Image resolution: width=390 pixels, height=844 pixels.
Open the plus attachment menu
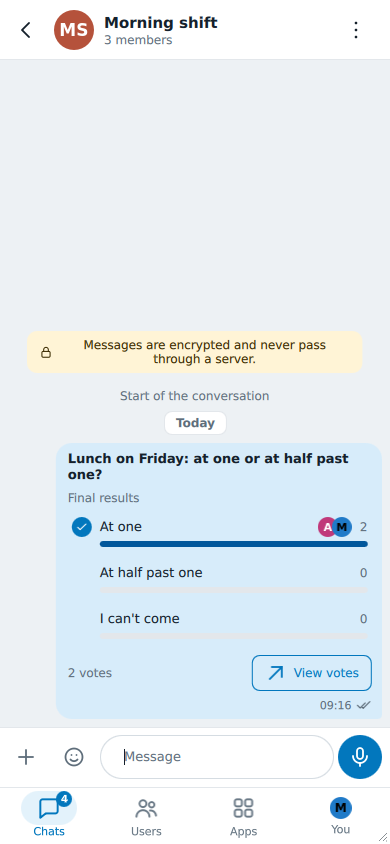coord(26,757)
